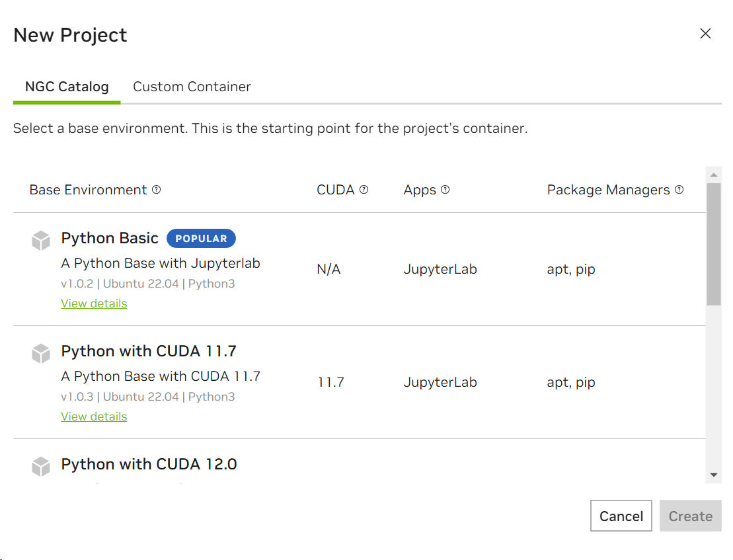This screenshot has width=733, height=560.
Task: Select the Python Basic environment title
Action: [x=110, y=238]
